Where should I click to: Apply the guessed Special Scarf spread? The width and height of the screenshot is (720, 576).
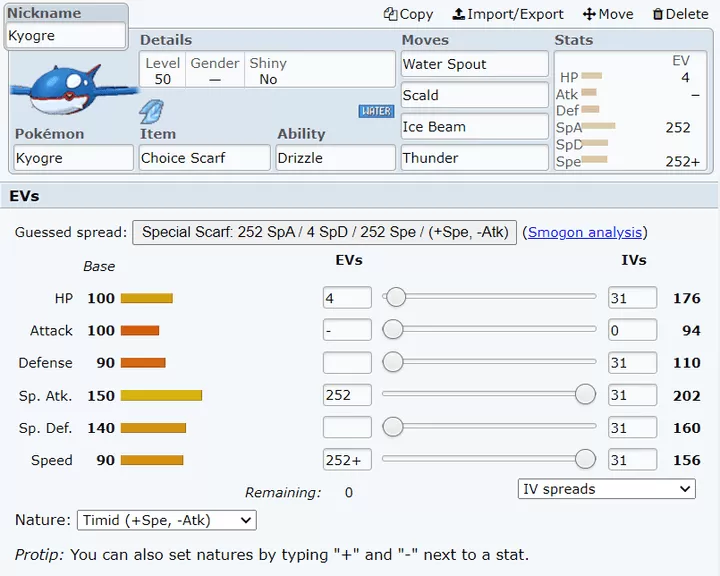pyautogui.click(x=325, y=232)
